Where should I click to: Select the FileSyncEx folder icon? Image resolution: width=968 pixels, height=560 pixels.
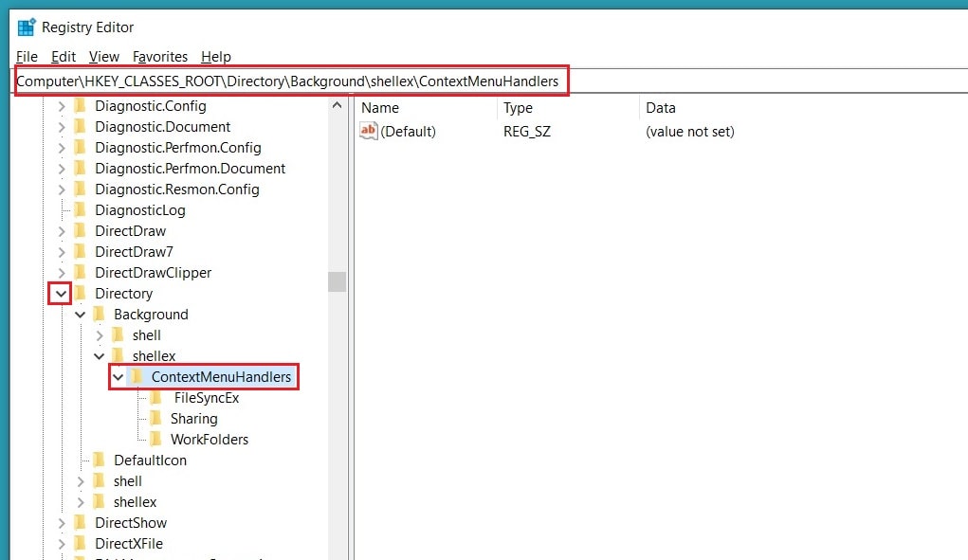(156, 398)
